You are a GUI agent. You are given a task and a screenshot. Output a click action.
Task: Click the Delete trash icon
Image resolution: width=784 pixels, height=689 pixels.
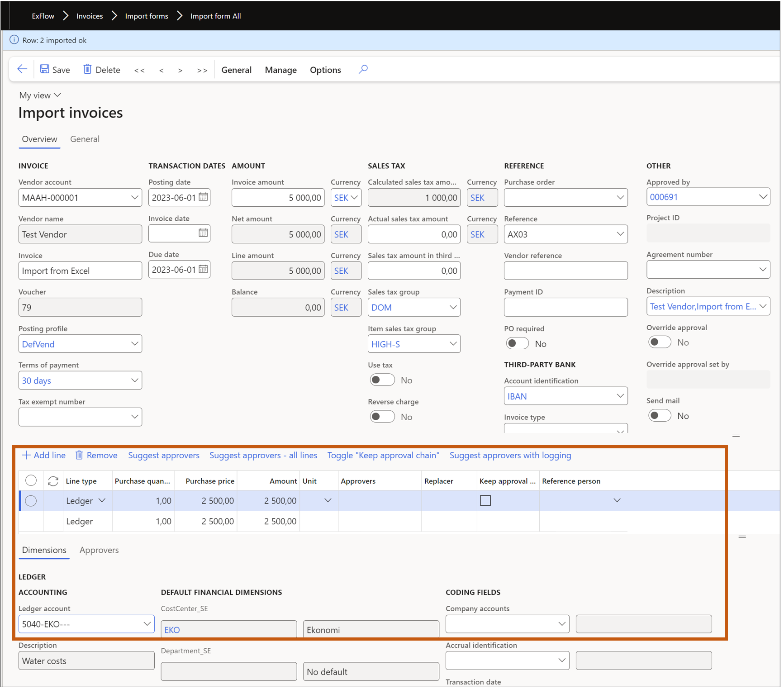point(87,69)
